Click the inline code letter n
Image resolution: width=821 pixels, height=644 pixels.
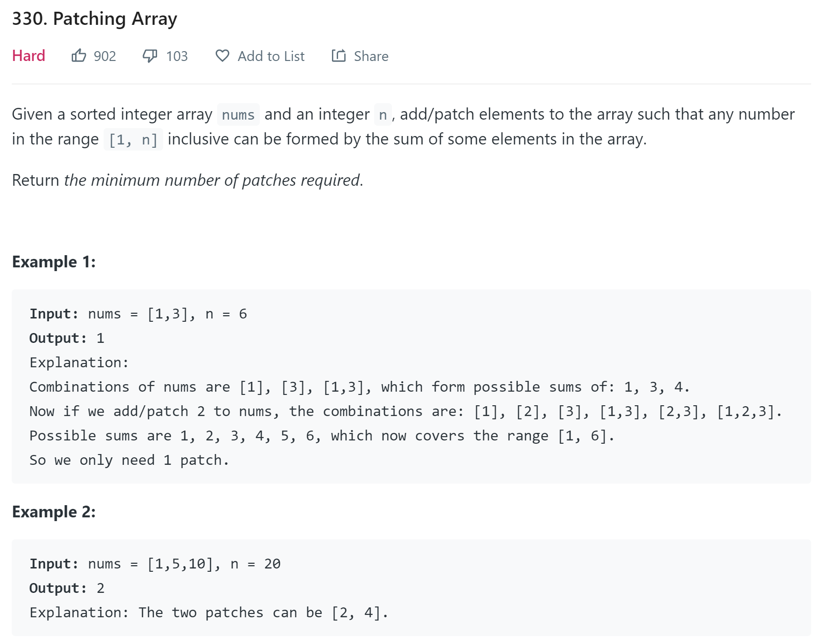[383, 114]
